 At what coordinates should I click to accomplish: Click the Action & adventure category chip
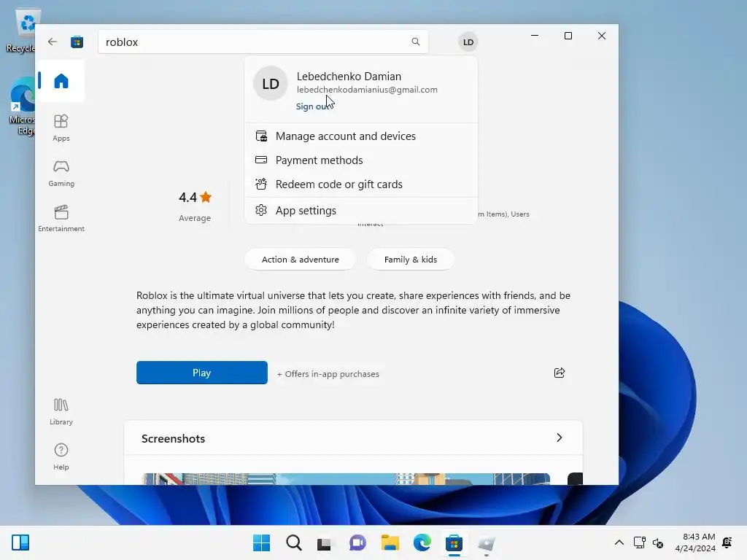click(300, 260)
